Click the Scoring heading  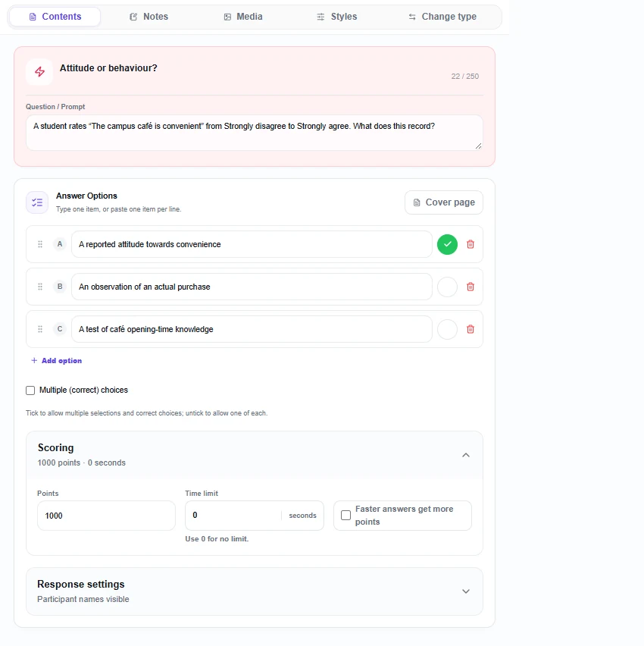click(x=56, y=448)
